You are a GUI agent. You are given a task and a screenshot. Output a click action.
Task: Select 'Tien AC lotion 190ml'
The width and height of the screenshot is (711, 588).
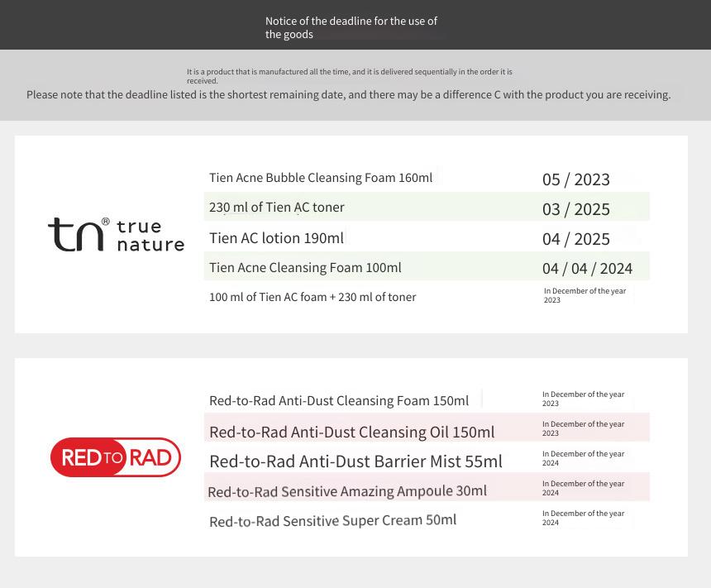(x=276, y=237)
